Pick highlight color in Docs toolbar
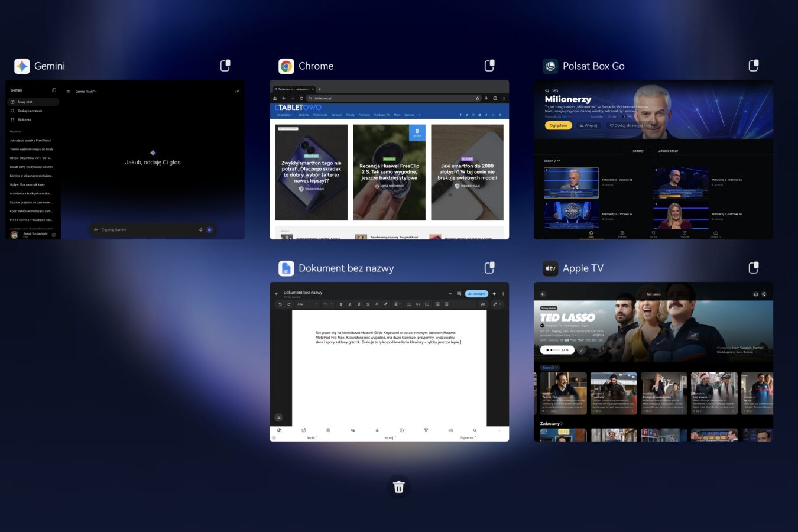 pos(386,304)
